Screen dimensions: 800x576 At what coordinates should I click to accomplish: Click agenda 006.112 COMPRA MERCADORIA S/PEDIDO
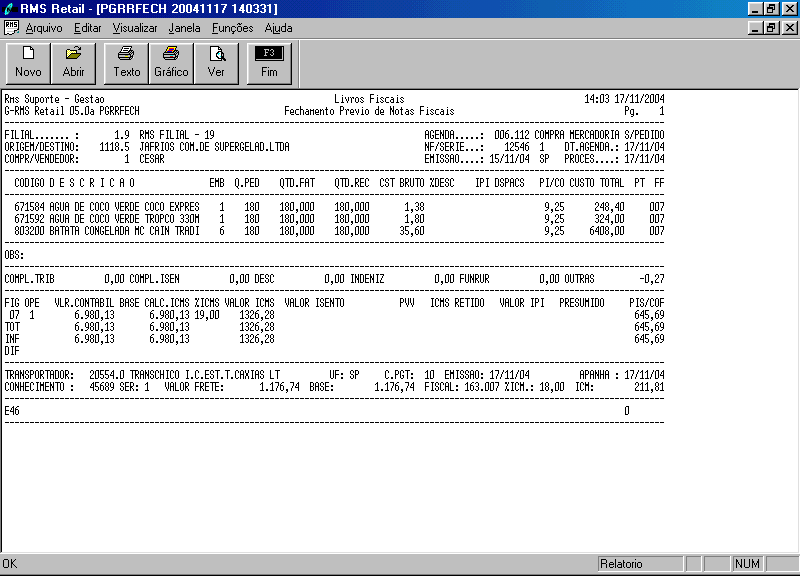(580, 135)
